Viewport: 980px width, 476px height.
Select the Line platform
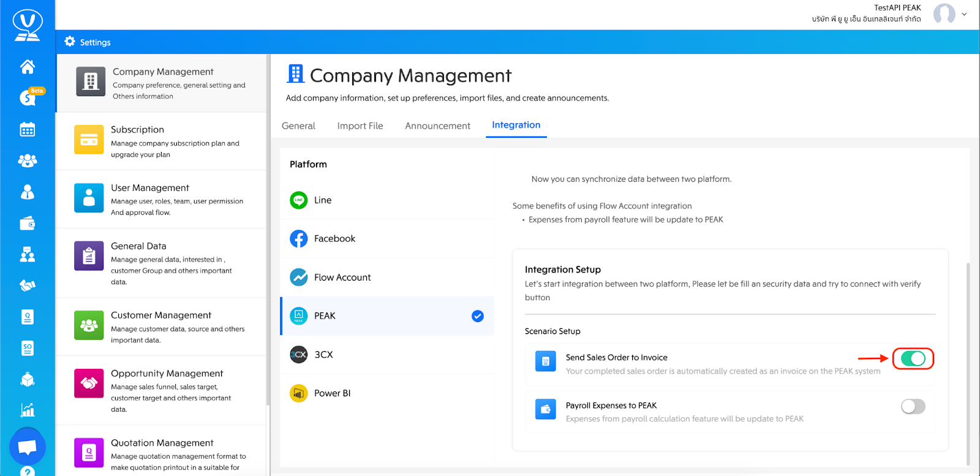387,200
